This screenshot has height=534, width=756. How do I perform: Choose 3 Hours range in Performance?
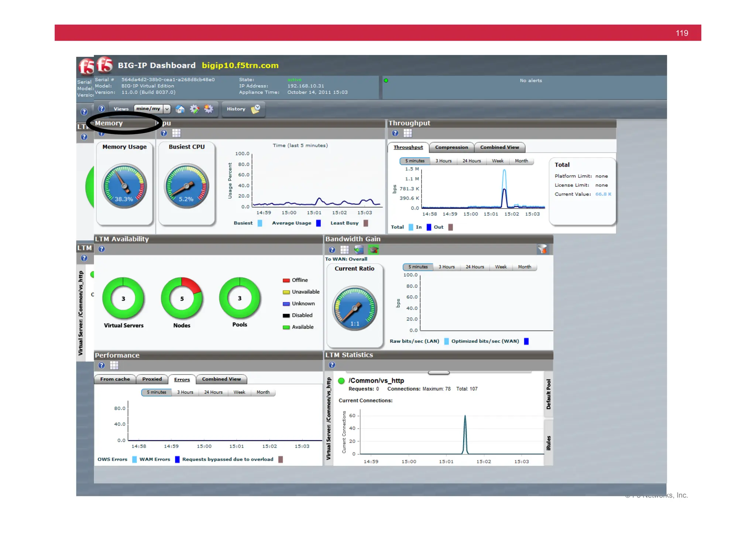185,392
